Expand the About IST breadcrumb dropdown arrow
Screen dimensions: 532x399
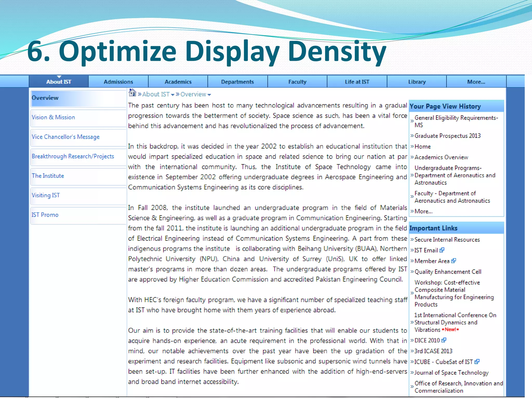[x=173, y=95]
